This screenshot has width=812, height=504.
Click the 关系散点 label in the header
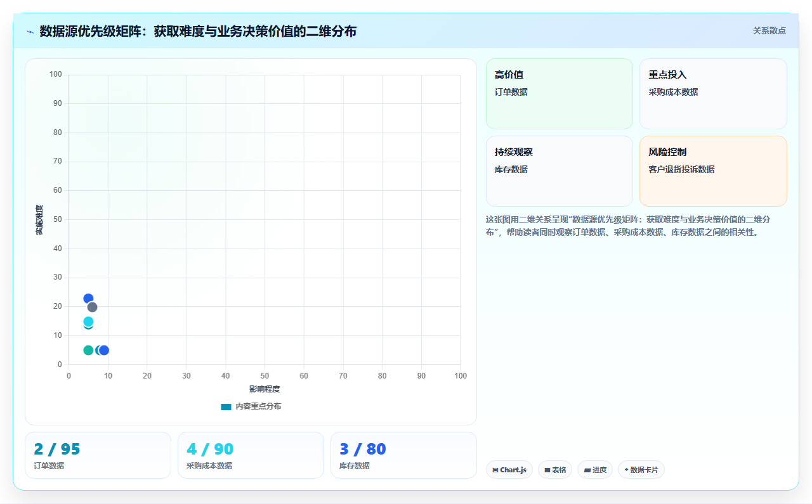769,30
